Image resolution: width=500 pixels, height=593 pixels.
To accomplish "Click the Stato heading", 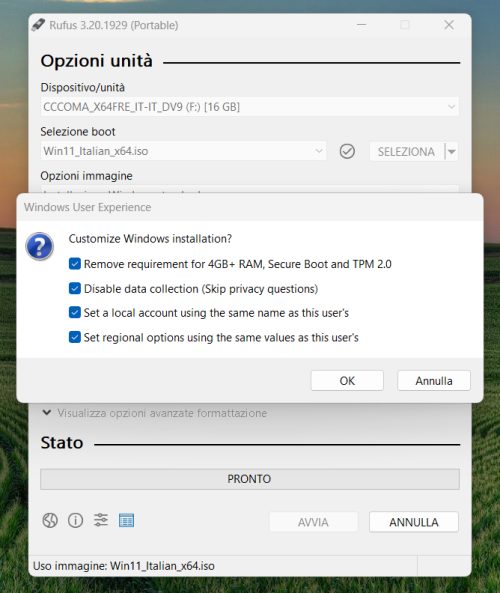I will point(62,442).
